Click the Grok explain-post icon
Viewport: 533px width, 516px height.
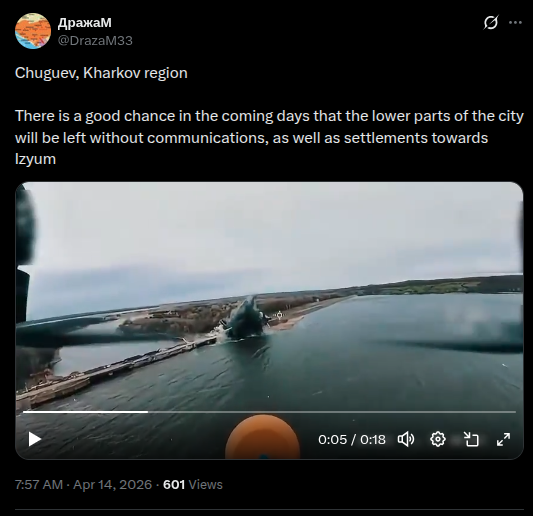point(491,23)
